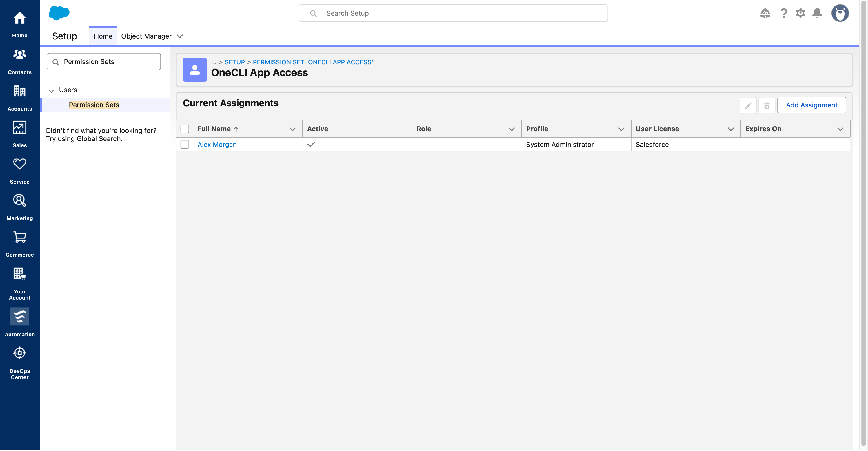
Task: Open the Expires On column dropdown
Action: (840, 129)
